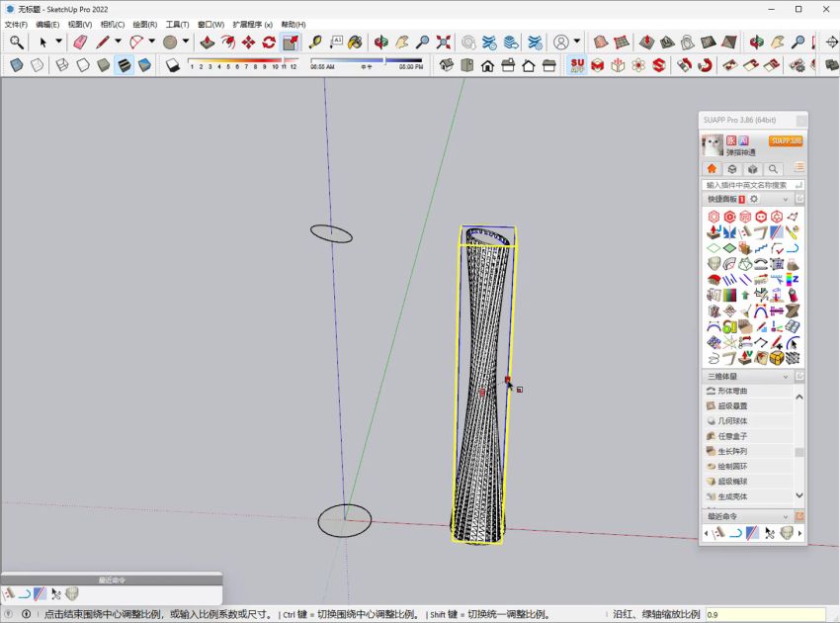
Task: Enable Shaded With Textures style
Action: pyautogui.click(x=124, y=65)
